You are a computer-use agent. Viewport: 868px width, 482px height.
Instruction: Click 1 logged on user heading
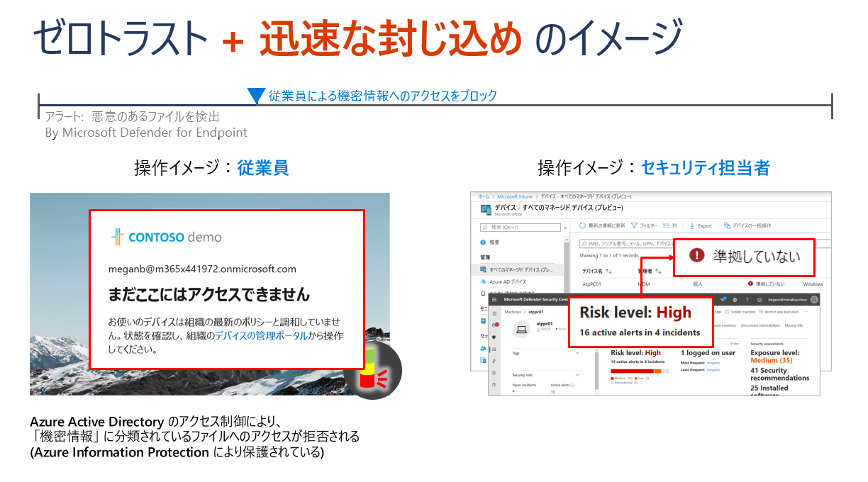pyautogui.click(x=708, y=353)
